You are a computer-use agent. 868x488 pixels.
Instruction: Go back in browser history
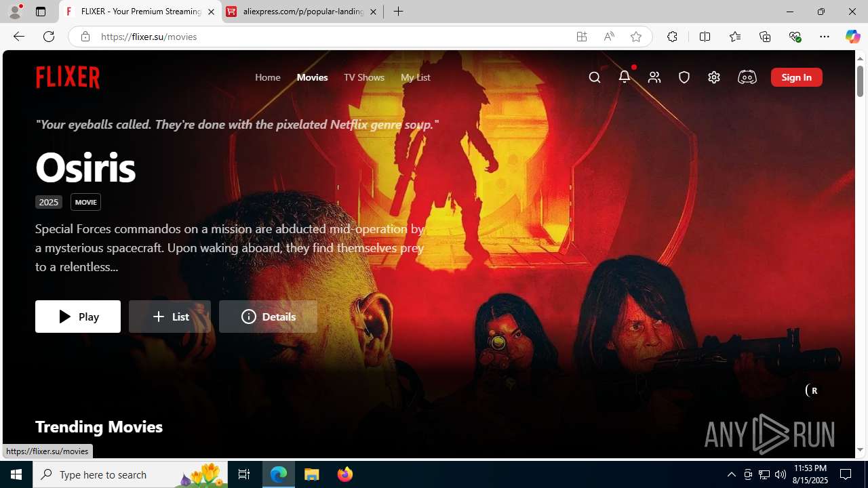19,37
